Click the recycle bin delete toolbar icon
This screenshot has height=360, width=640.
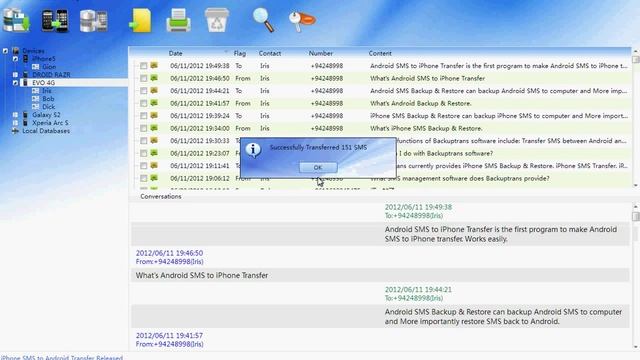(217, 20)
